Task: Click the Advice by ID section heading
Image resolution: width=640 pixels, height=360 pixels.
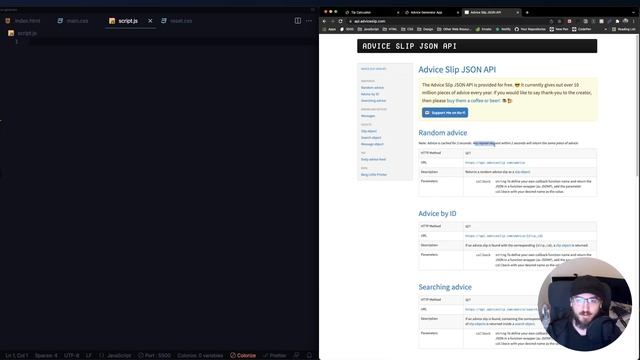Action: [437, 213]
